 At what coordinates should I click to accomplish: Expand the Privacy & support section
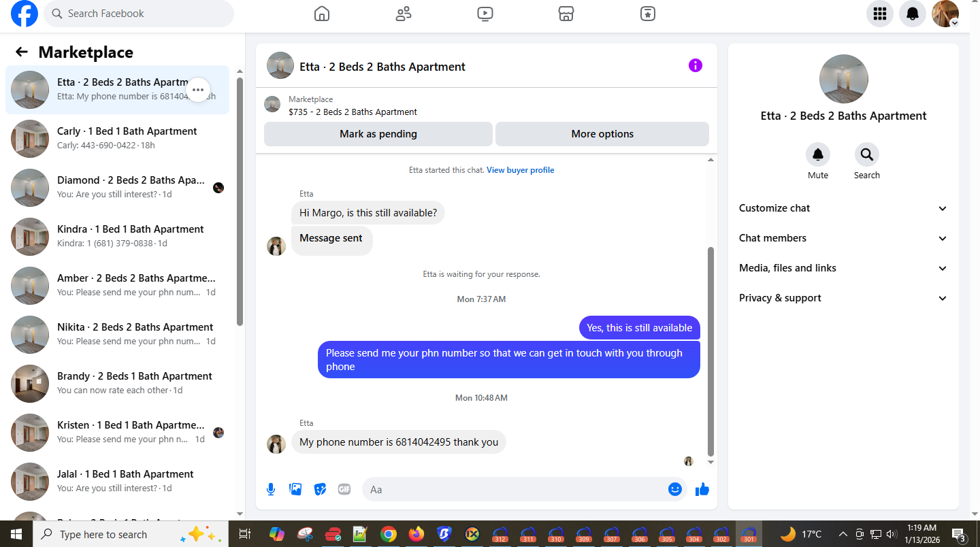(843, 298)
